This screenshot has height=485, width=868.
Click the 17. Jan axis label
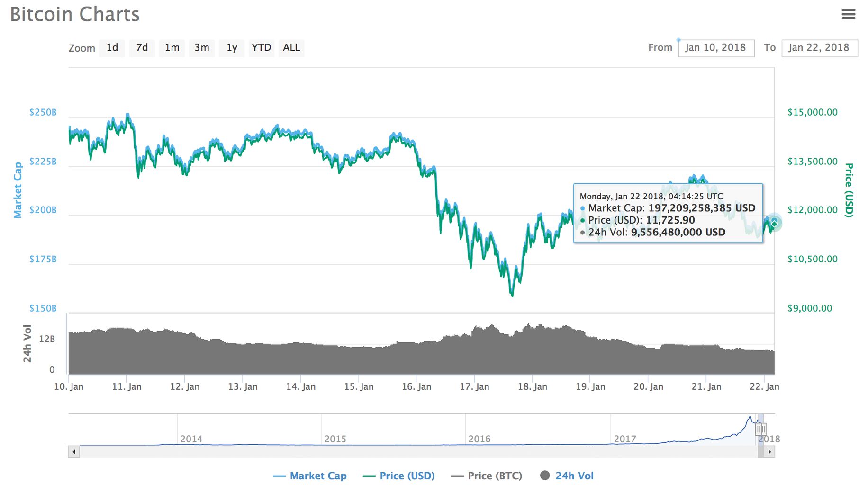tap(474, 387)
